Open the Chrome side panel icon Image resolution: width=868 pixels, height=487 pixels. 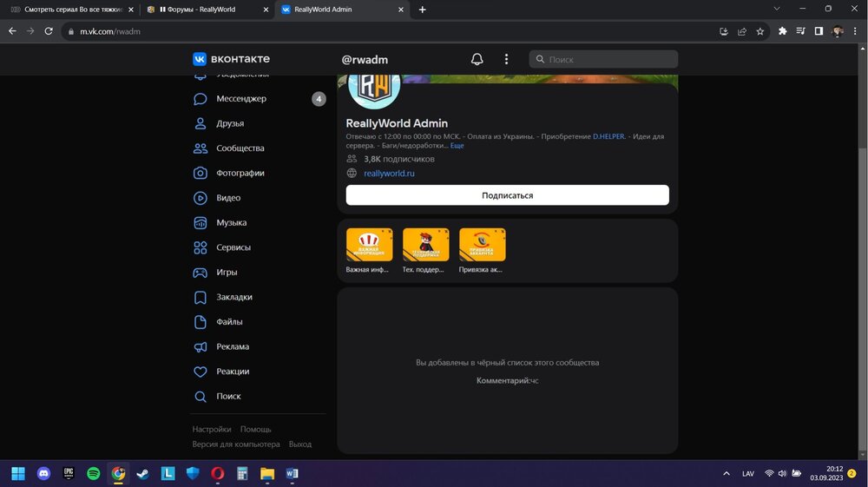point(819,31)
